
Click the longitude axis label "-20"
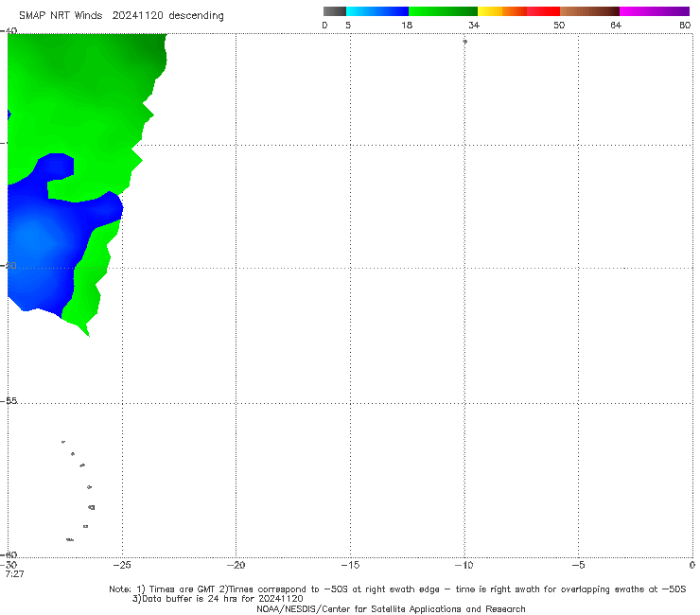tap(236, 565)
